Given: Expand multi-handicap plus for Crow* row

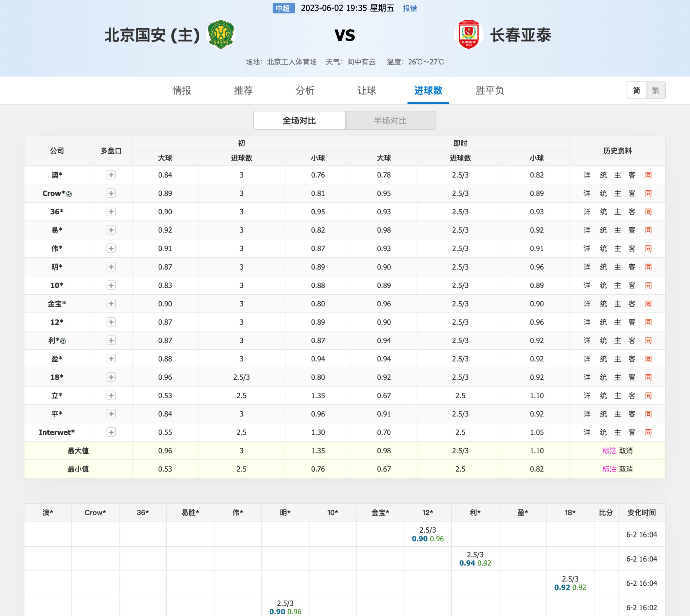Looking at the screenshot, I should (x=111, y=193).
